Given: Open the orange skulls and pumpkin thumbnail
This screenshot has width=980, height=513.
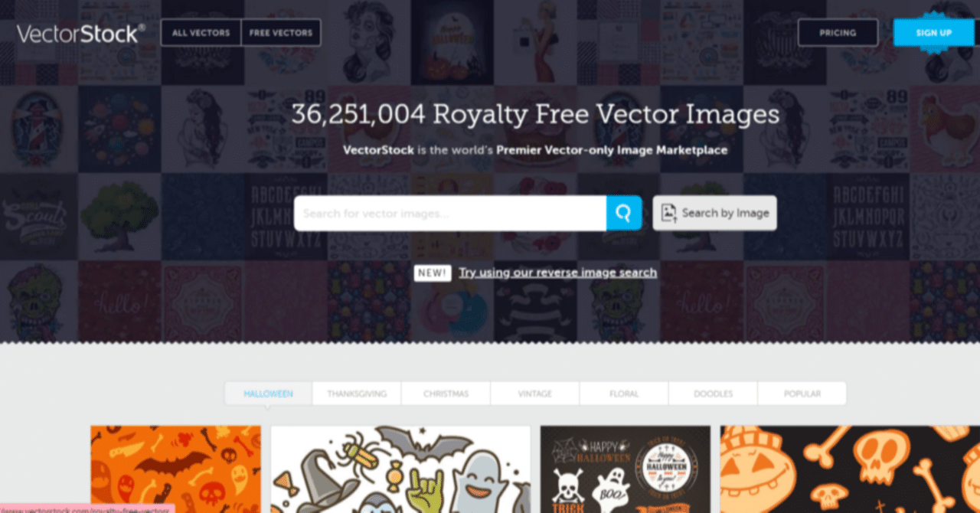Looking at the screenshot, I should click(x=850, y=469).
